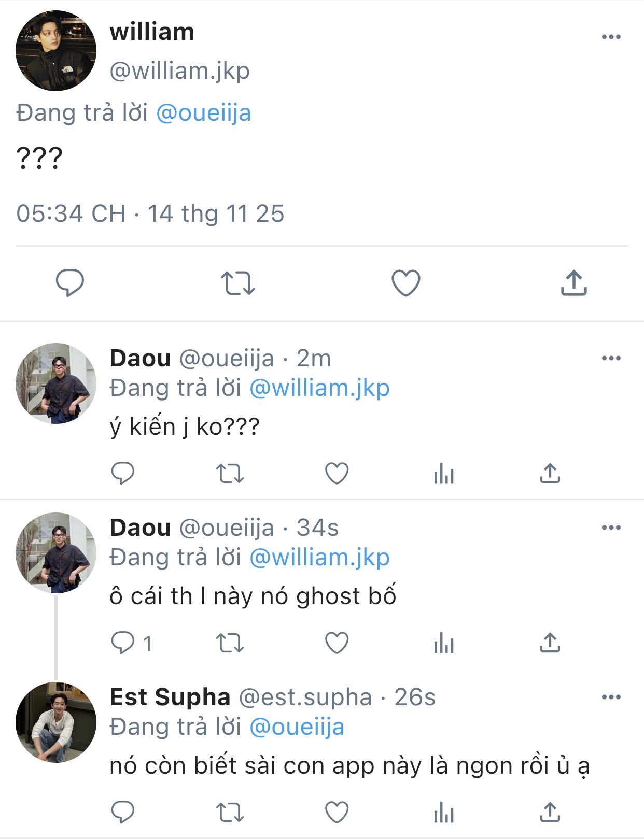Share william's main tweet
Screen dimensions: 644x840
pyautogui.click(x=573, y=283)
